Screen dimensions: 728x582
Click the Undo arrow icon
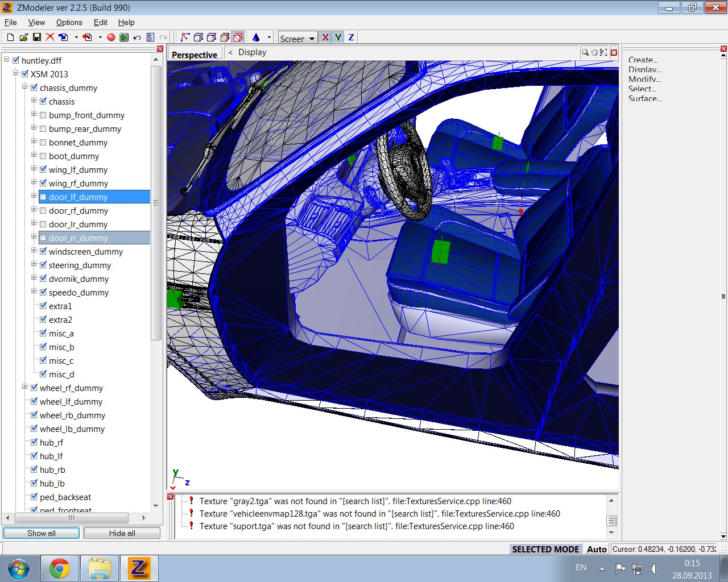pos(137,38)
